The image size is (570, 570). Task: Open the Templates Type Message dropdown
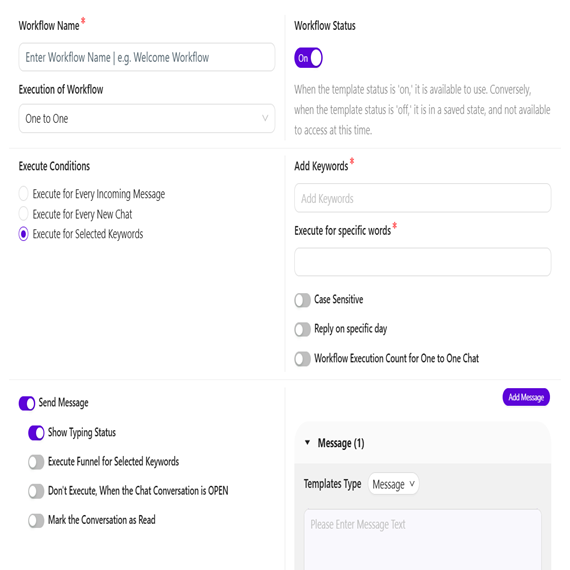coord(393,484)
